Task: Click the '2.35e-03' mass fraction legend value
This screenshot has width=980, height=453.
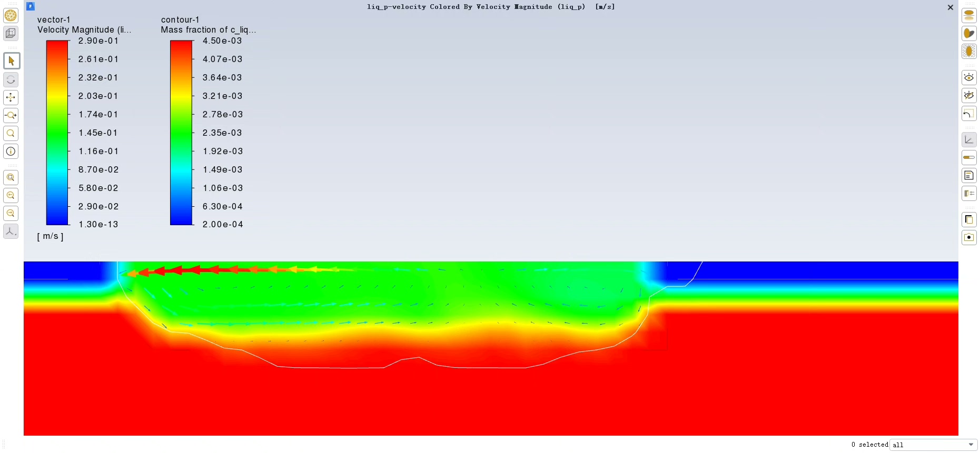Action: coord(222,133)
